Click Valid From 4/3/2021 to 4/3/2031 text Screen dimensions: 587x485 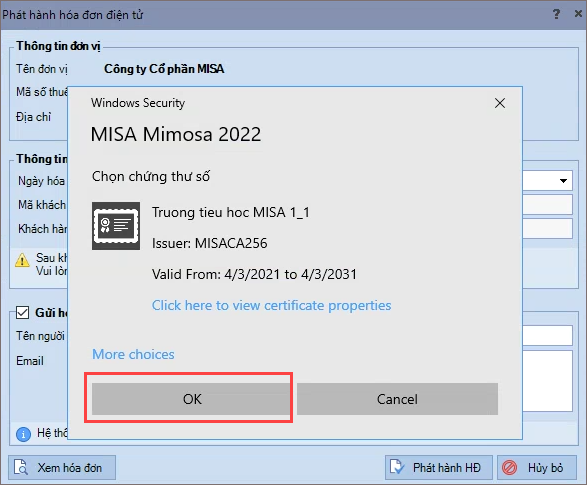[x=254, y=274]
